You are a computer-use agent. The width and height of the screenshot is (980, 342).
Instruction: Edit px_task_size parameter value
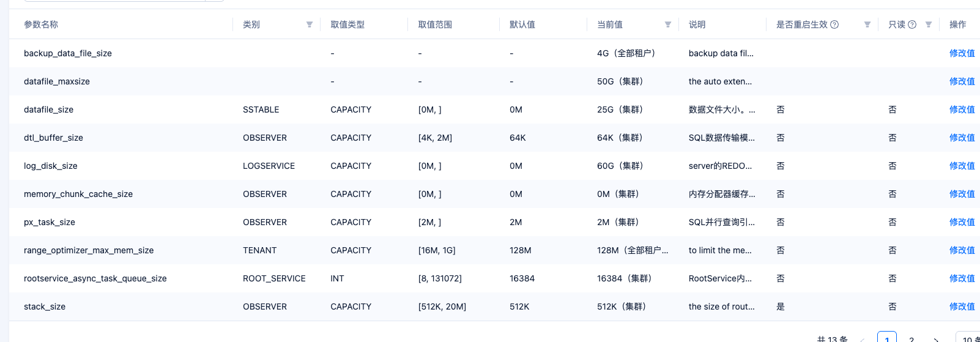click(962, 222)
